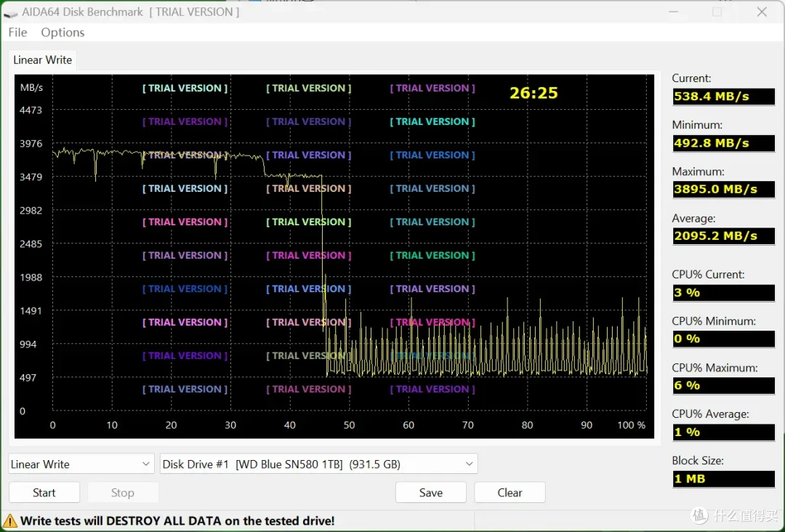Clear the benchmark graph
Viewport: 785px width, 532px height.
(x=510, y=493)
